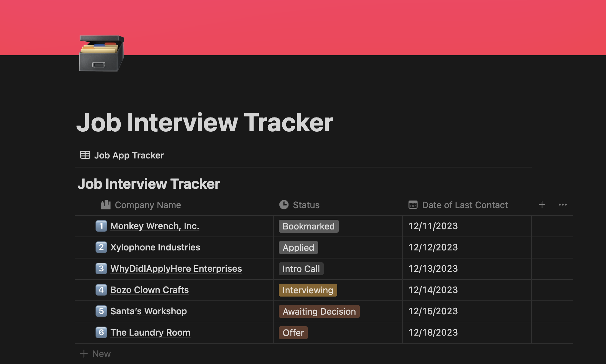Viewport: 606px width, 364px height.
Task: Open the Job App Tracker view tab
Action: click(122, 155)
